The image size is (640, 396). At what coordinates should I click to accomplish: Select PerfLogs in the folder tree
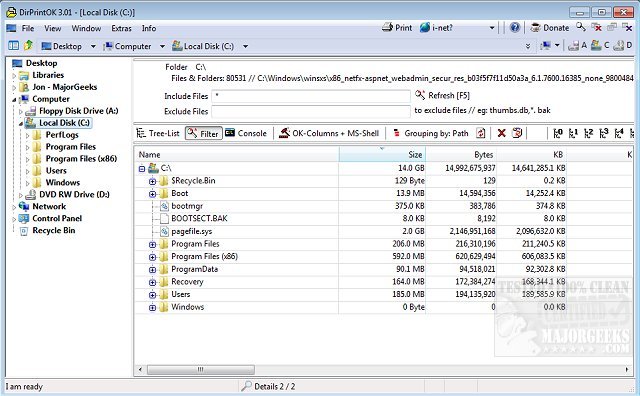pos(62,135)
